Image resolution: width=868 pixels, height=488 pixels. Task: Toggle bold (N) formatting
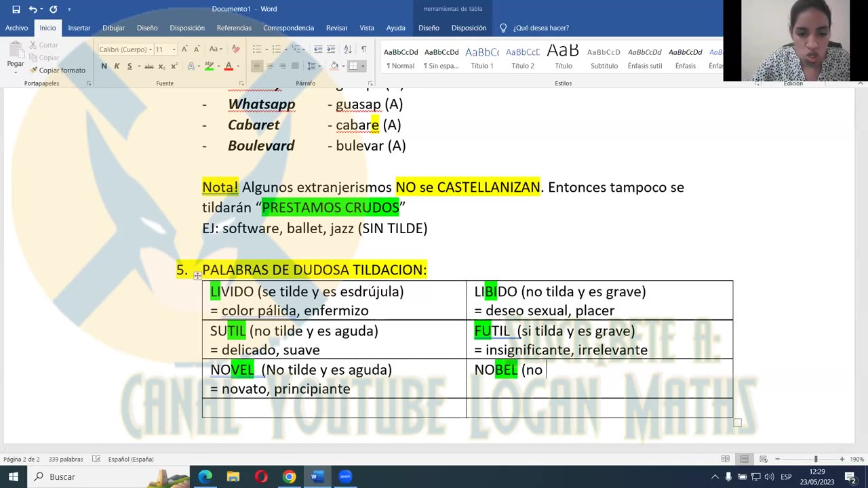pos(104,66)
